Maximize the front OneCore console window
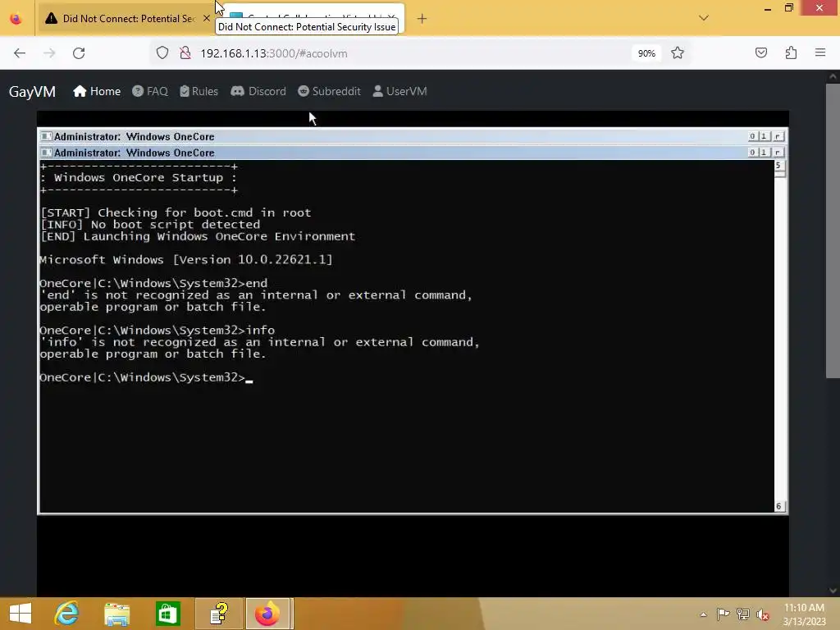This screenshot has height=630, width=840. click(764, 153)
